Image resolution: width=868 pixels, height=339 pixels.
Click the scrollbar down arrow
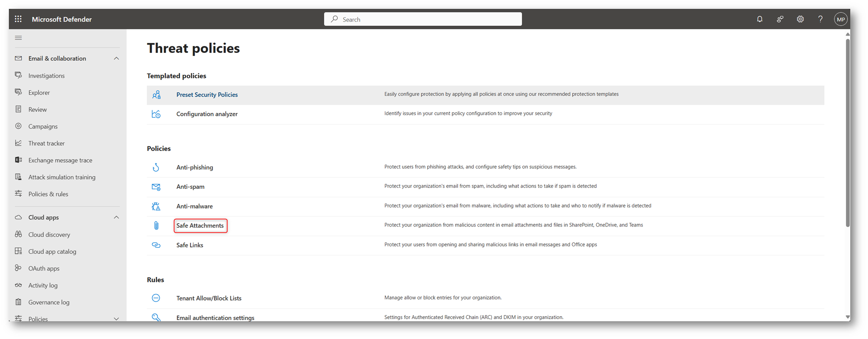point(847,317)
